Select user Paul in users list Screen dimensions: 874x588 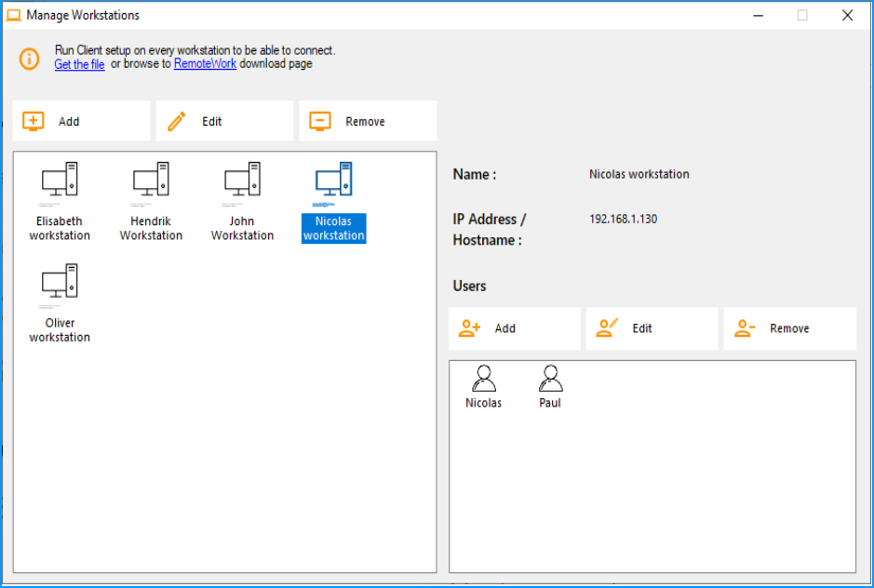click(550, 387)
